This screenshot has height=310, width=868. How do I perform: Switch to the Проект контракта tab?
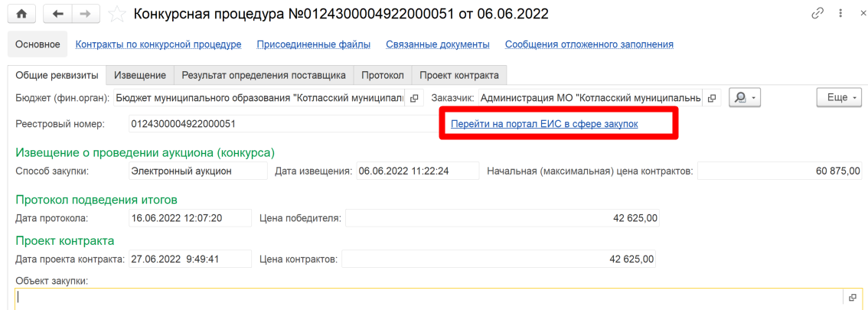[459, 75]
